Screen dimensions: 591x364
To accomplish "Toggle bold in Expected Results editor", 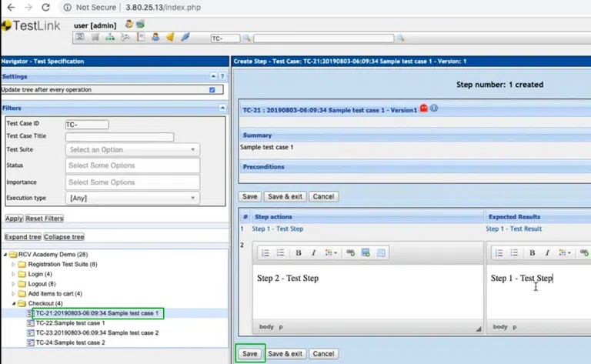I will click(533, 253).
